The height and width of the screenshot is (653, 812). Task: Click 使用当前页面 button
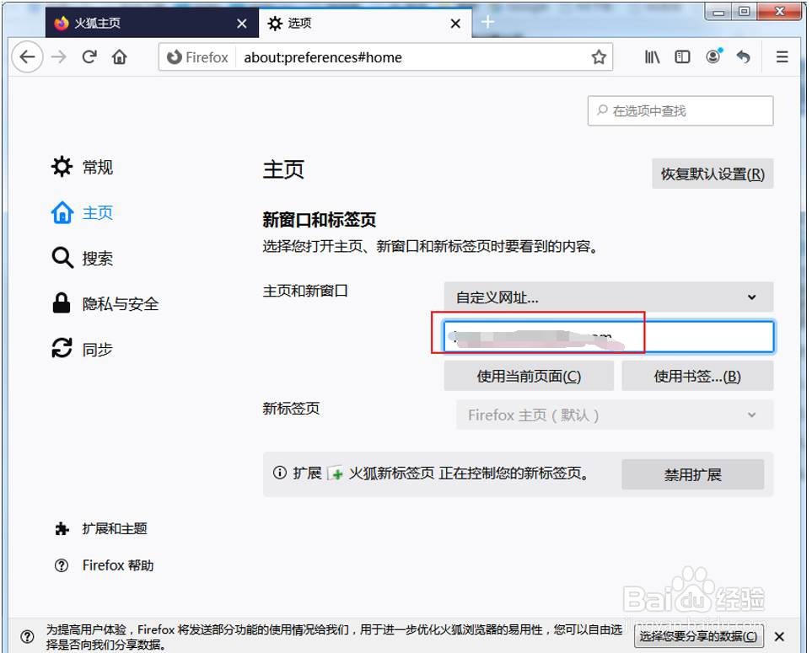[529, 376]
